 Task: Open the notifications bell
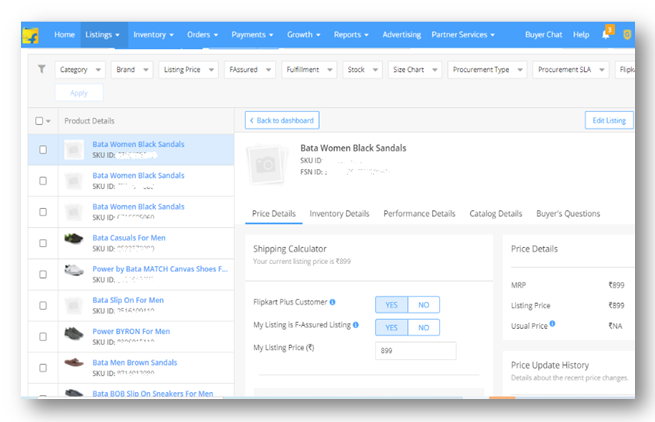(606, 34)
